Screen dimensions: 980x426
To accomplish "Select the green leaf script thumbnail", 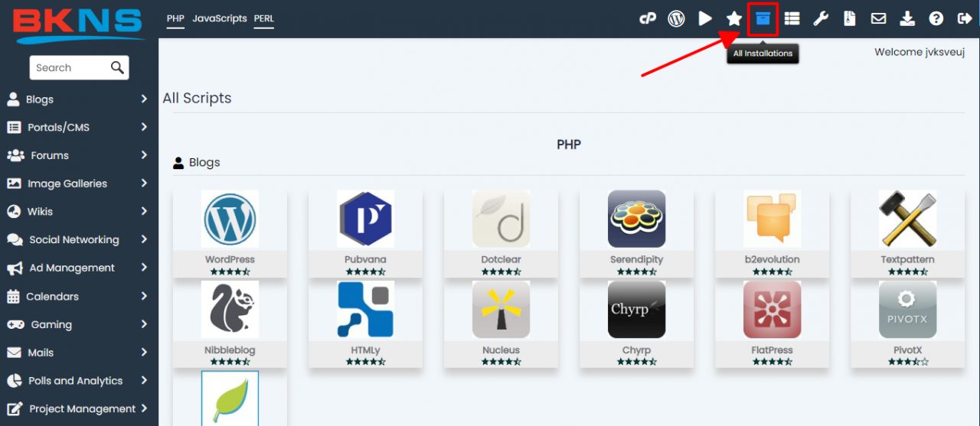I will coord(230,398).
